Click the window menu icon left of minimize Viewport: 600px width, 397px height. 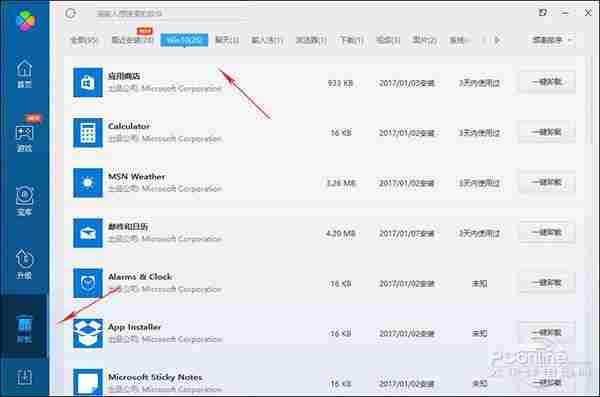tap(543, 13)
